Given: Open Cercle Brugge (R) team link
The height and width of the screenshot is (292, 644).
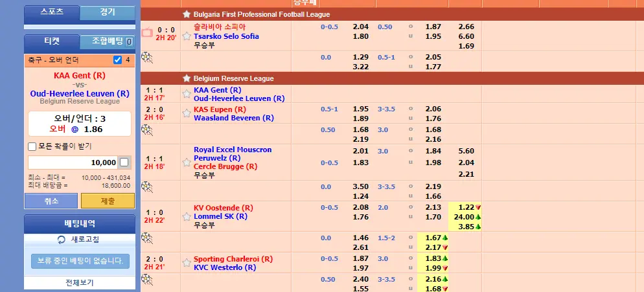Looking at the screenshot, I should (x=225, y=166).
